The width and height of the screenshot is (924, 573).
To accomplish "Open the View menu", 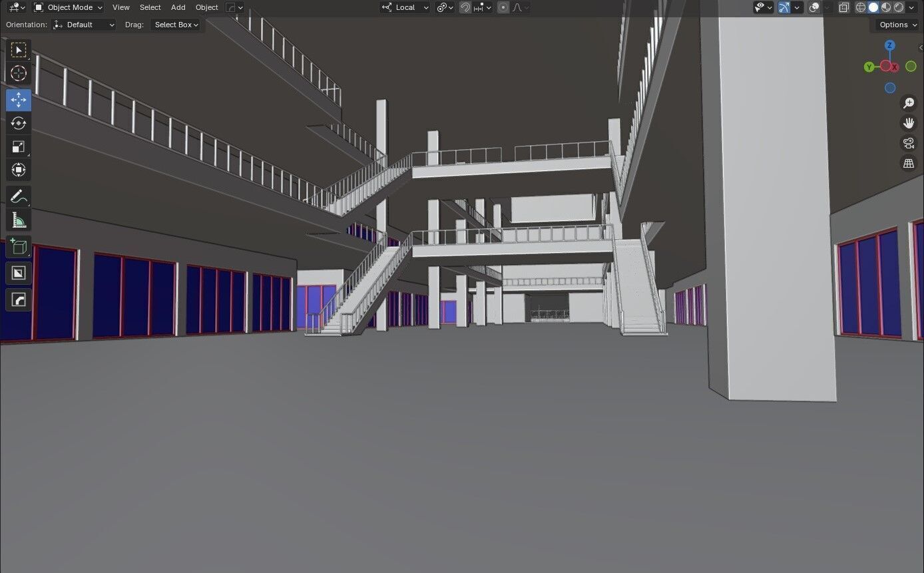I will coord(121,7).
